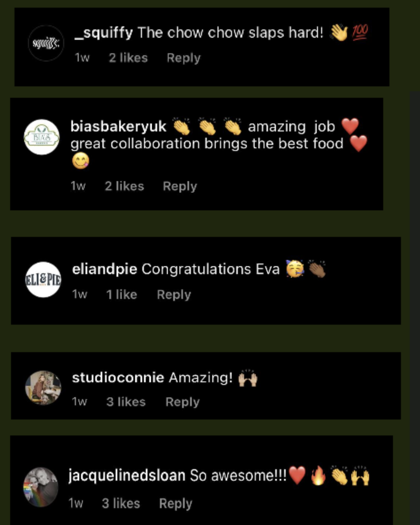
Task: Click the _squiffy username
Action: click(104, 33)
